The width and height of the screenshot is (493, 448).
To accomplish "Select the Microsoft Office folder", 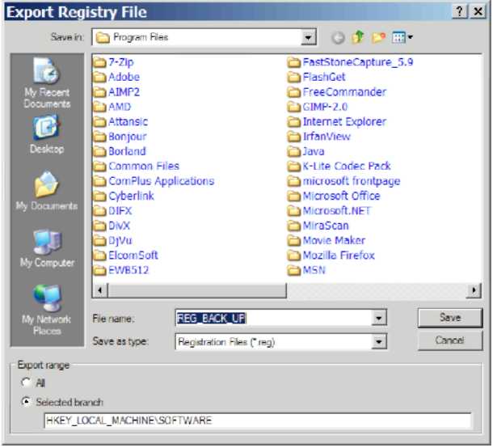I will (334, 196).
